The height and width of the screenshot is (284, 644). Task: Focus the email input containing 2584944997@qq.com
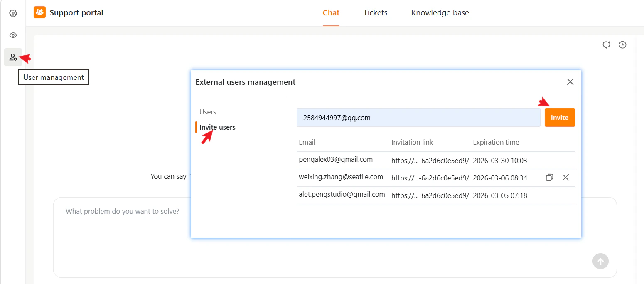418,118
